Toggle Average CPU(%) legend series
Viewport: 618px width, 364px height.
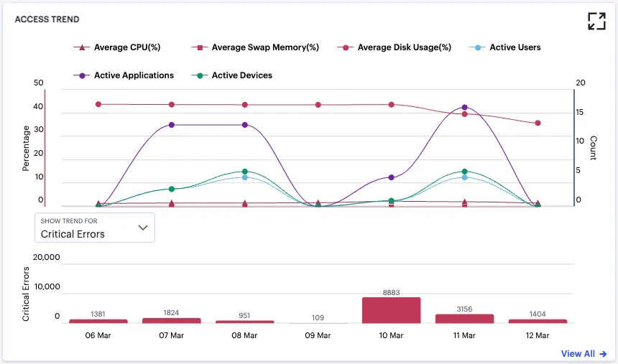point(117,47)
